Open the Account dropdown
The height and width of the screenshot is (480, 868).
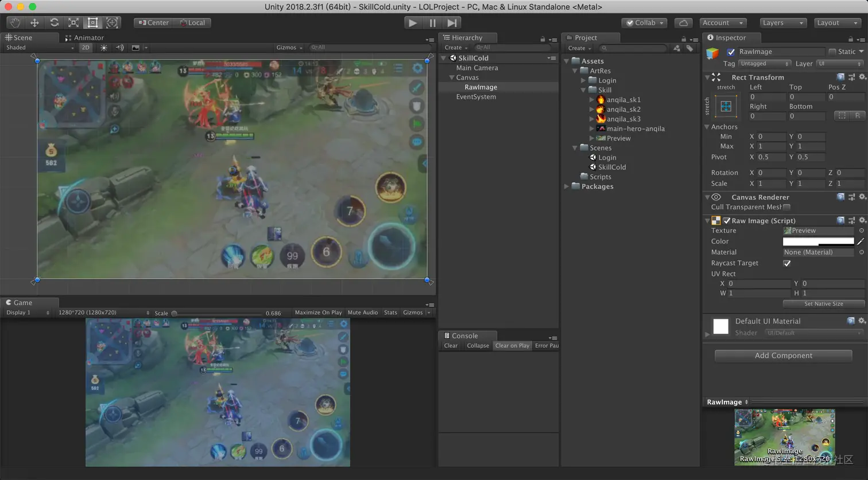pos(723,23)
